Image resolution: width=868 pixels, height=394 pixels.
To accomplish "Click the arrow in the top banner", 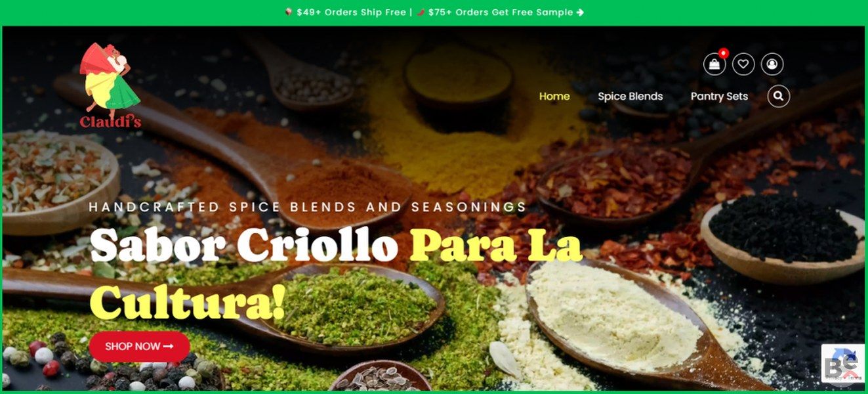I will tap(580, 12).
